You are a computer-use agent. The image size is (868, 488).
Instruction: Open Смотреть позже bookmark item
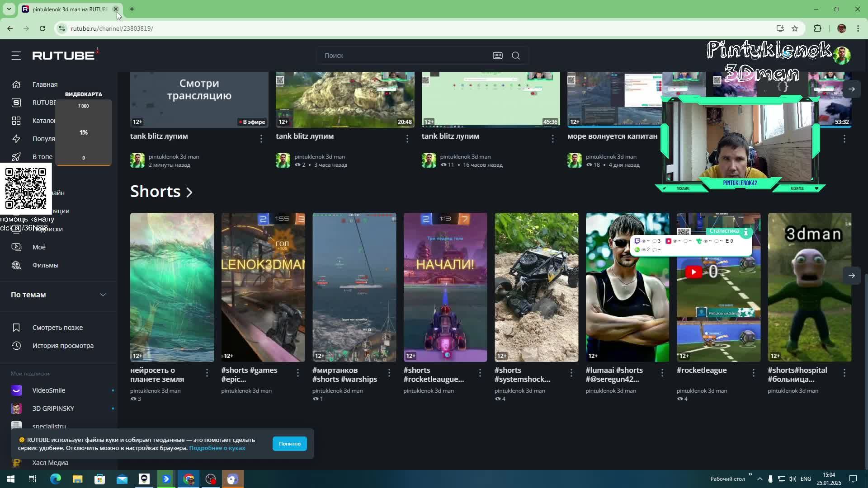pyautogui.click(x=57, y=328)
